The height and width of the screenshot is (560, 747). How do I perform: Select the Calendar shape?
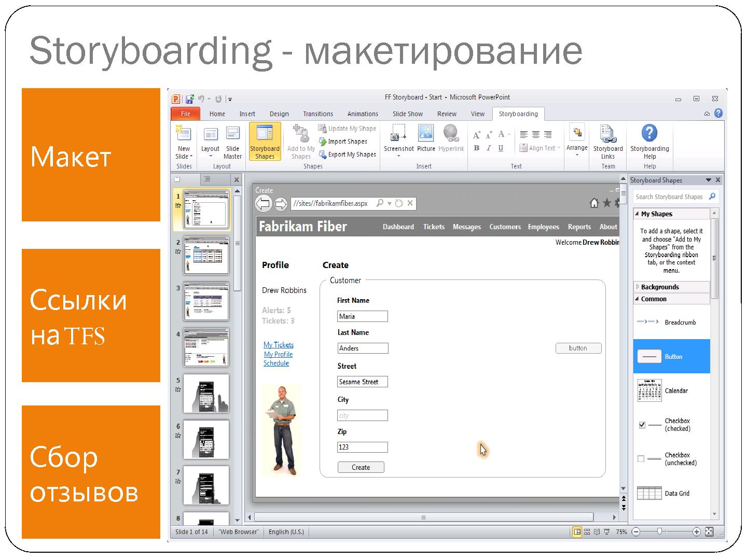tap(671, 390)
